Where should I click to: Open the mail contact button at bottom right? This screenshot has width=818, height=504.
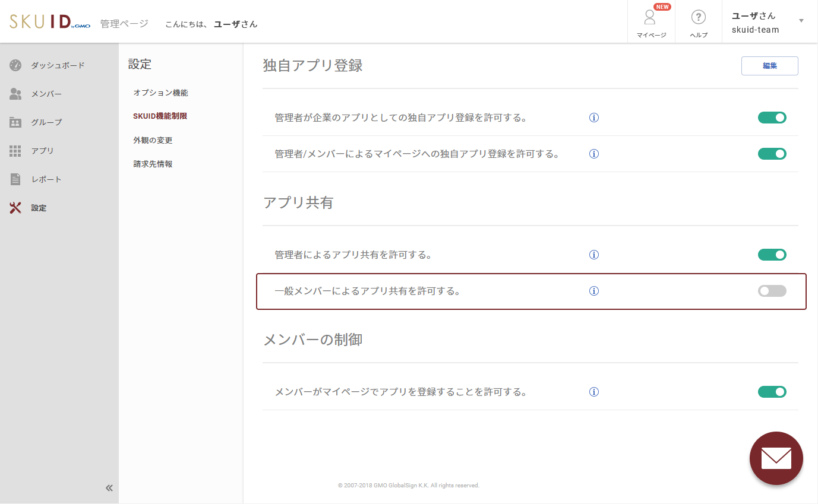pyautogui.click(x=776, y=458)
